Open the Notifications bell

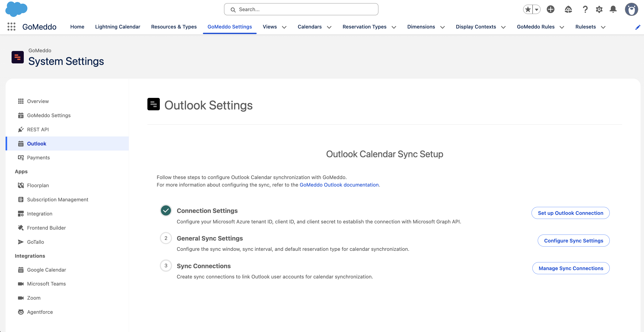tap(613, 9)
